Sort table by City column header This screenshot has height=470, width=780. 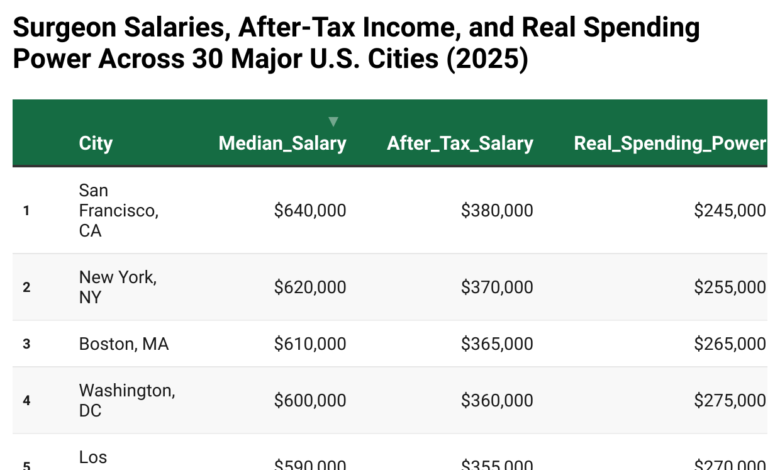point(96,143)
